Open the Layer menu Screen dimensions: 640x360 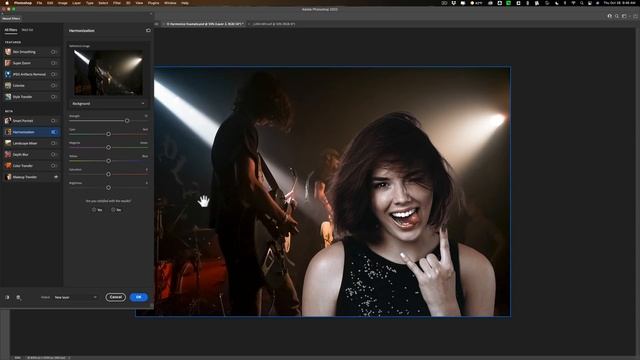pyautogui.click(x=76, y=3)
